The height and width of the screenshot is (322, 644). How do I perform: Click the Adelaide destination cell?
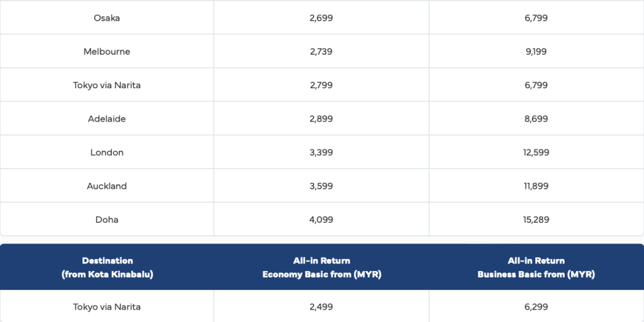(107, 119)
